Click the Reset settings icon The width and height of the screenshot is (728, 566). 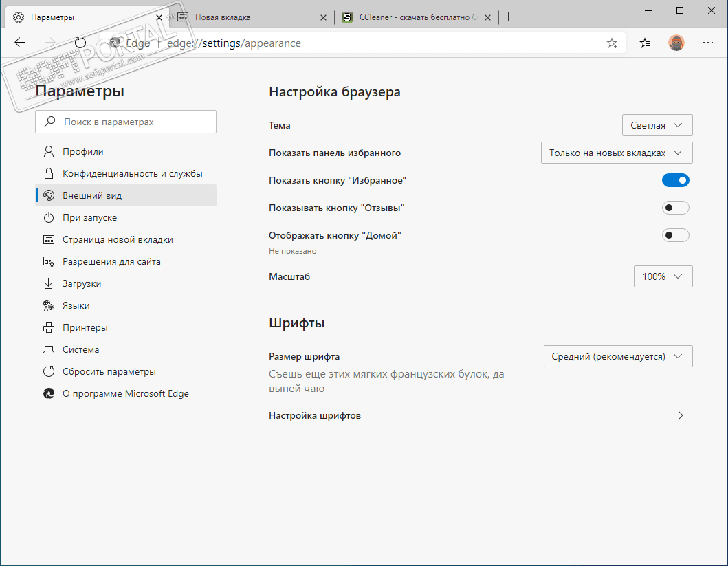[x=48, y=371]
